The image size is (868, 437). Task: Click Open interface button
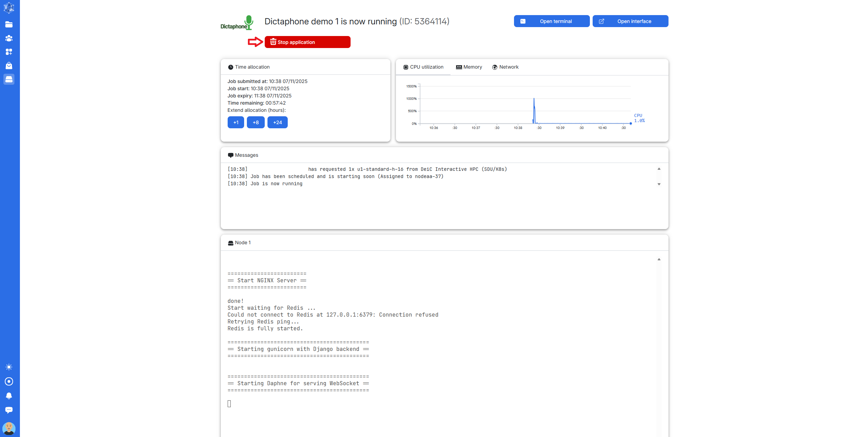[630, 21]
